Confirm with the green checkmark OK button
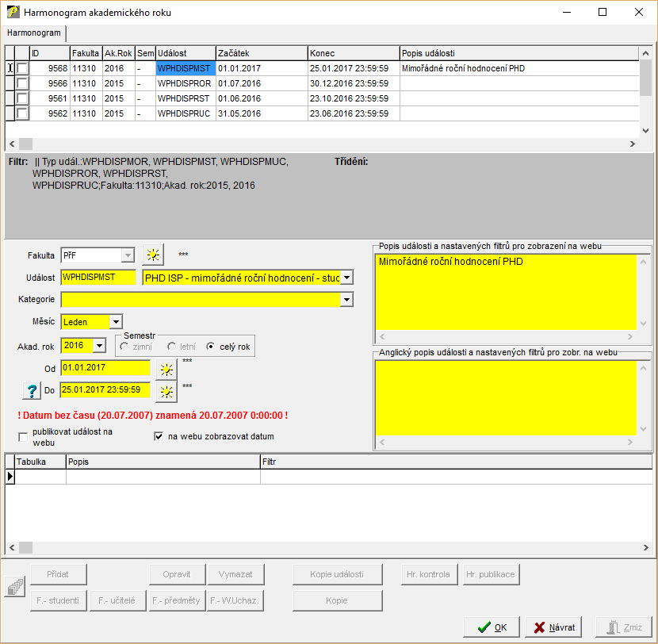Screen dimensions: 658x644 (492, 627)
